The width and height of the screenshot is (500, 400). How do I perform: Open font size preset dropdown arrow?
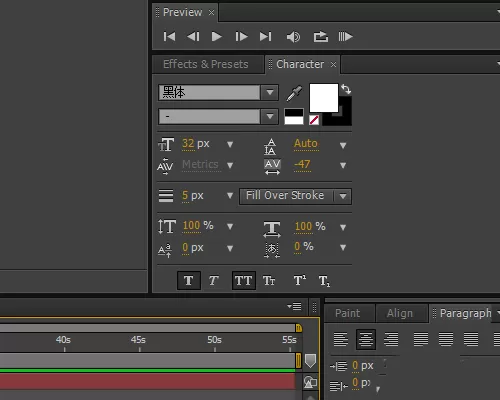[230, 144]
